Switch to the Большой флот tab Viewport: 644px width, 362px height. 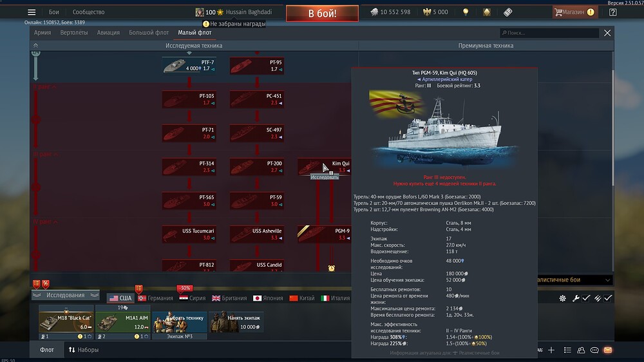click(149, 32)
